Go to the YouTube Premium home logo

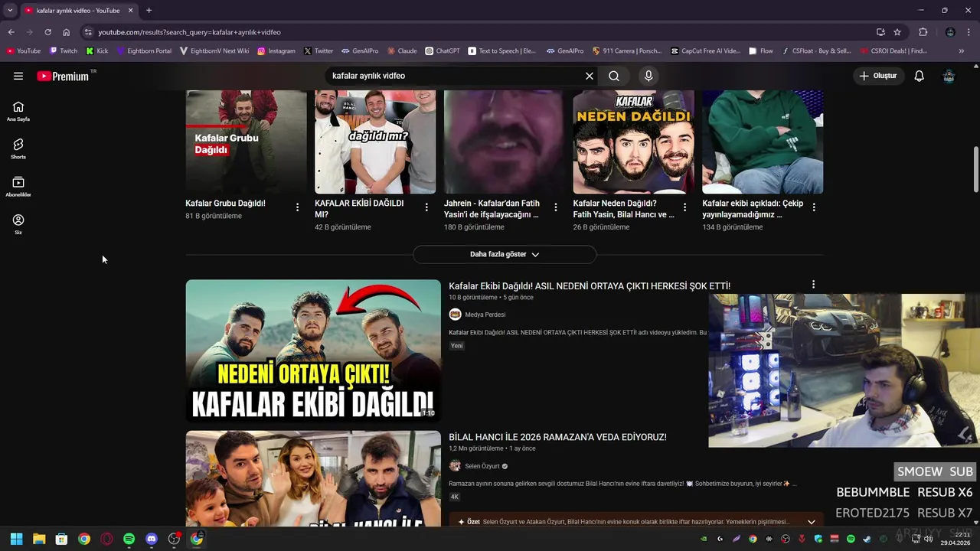coord(63,76)
